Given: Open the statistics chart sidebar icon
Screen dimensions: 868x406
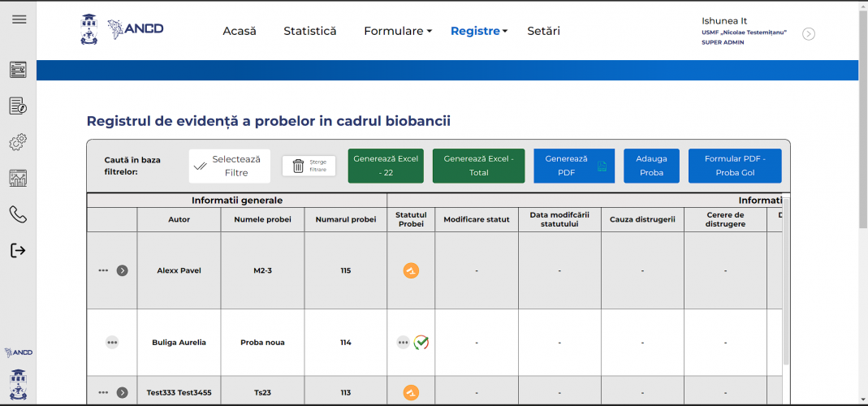Looking at the screenshot, I should 18,179.
